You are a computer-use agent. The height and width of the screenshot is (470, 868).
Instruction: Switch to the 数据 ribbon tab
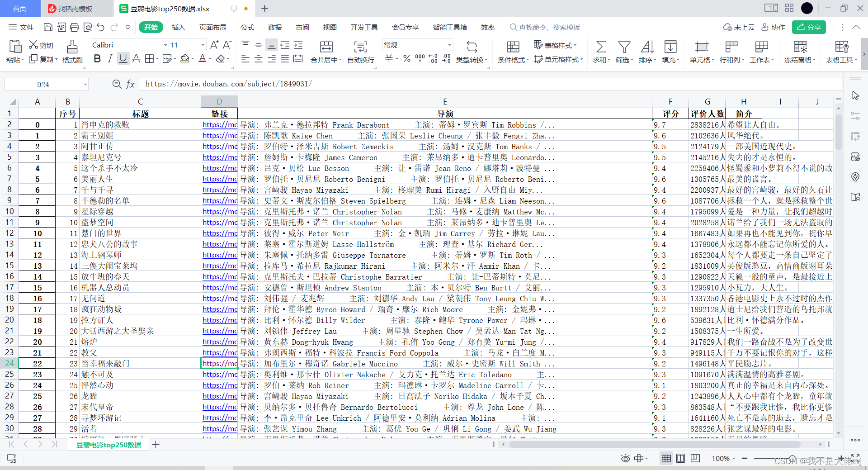point(275,27)
